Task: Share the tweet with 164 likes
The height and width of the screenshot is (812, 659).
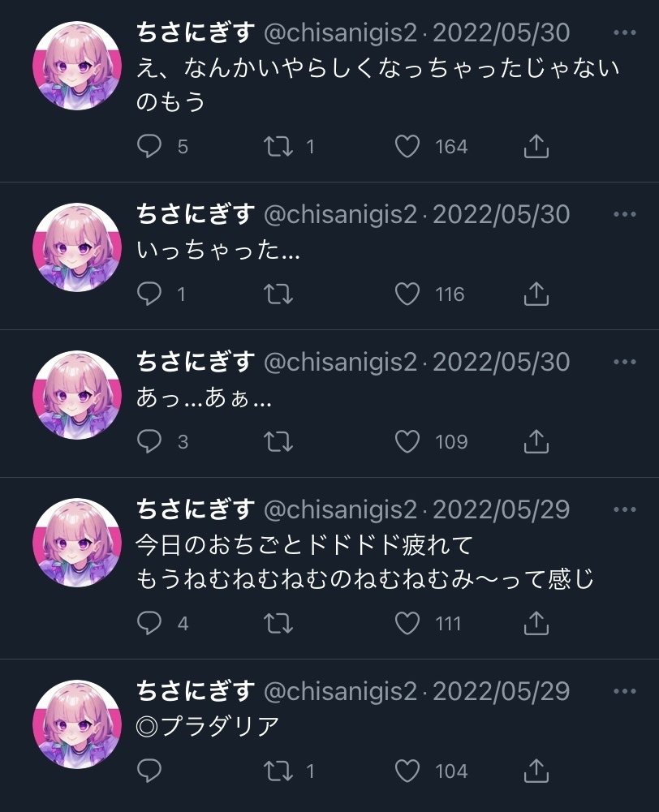Action: tap(536, 147)
